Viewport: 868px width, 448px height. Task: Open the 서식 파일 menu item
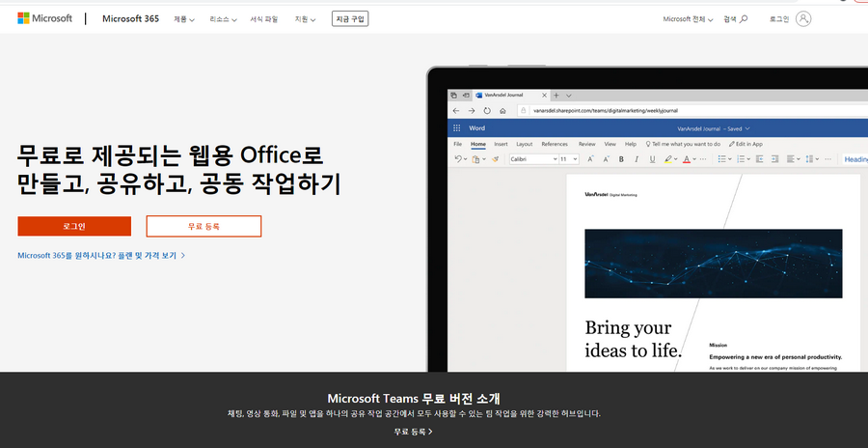[x=264, y=19]
